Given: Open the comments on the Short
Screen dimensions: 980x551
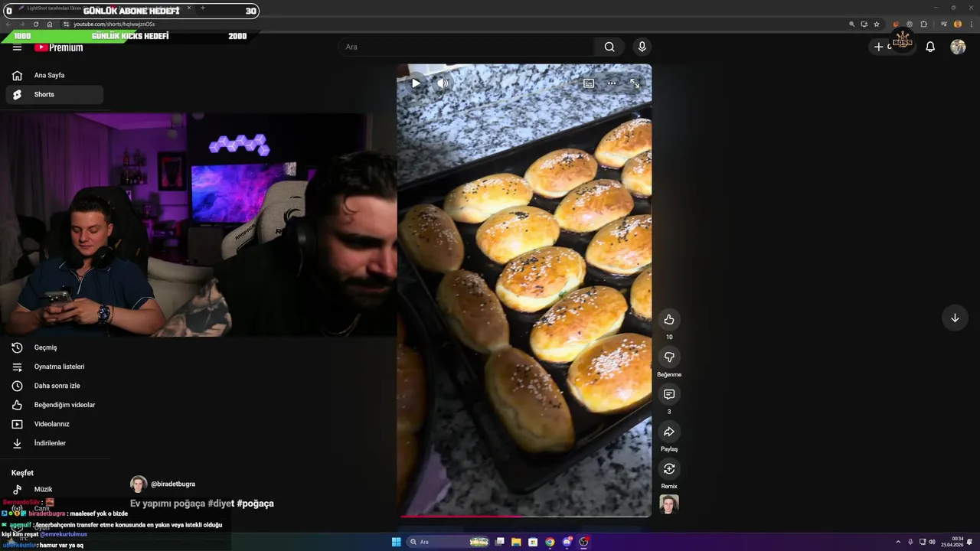Looking at the screenshot, I should [x=669, y=394].
